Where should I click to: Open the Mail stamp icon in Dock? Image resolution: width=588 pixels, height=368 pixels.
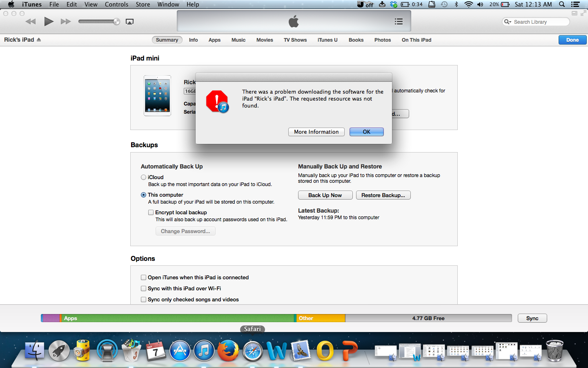pos(301,351)
